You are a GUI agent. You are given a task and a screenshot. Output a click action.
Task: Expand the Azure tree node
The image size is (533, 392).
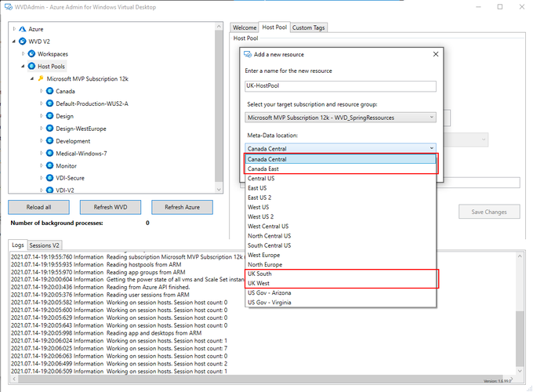[14, 29]
